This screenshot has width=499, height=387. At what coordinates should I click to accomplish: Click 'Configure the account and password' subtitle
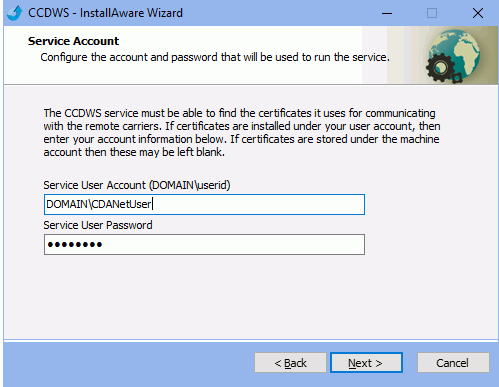[x=215, y=57]
